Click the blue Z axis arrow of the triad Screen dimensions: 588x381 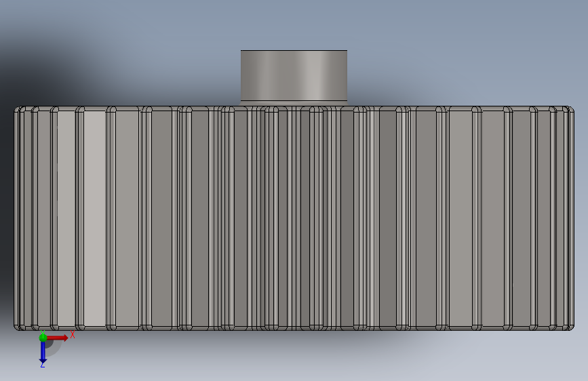pyautogui.click(x=43, y=353)
